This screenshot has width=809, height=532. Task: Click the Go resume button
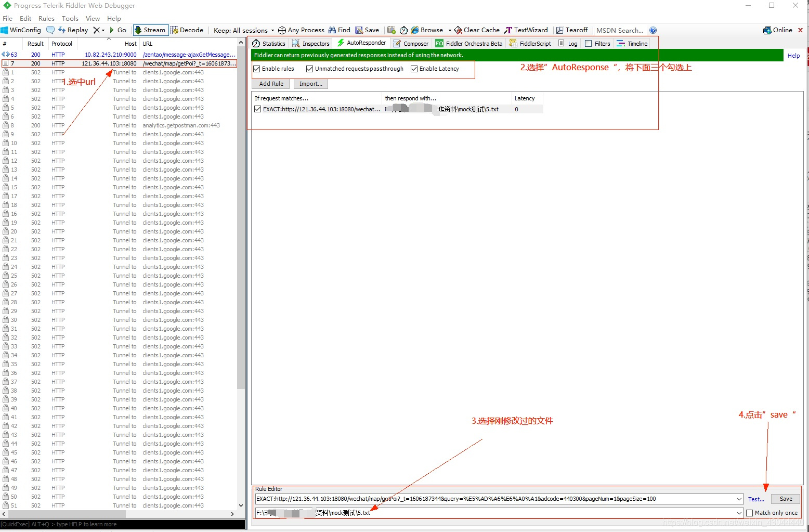[x=118, y=30]
